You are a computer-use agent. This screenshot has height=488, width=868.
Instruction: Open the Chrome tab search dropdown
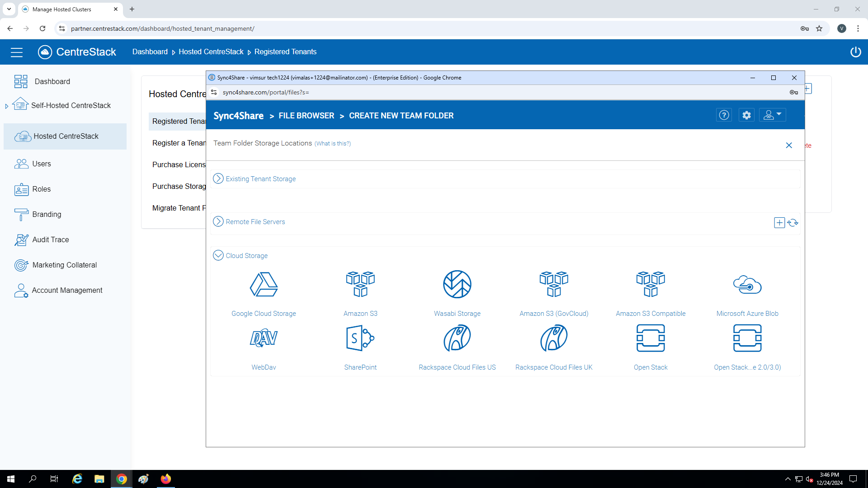click(9, 9)
